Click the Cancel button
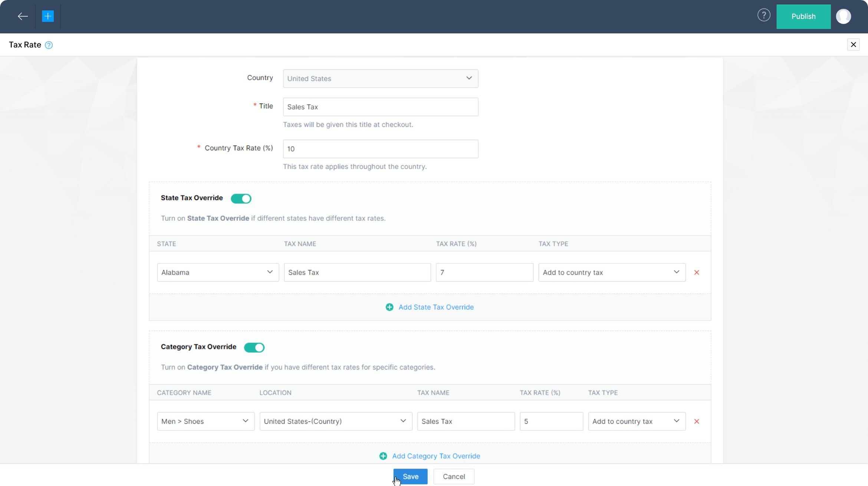This screenshot has width=868, height=486. (x=454, y=477)
